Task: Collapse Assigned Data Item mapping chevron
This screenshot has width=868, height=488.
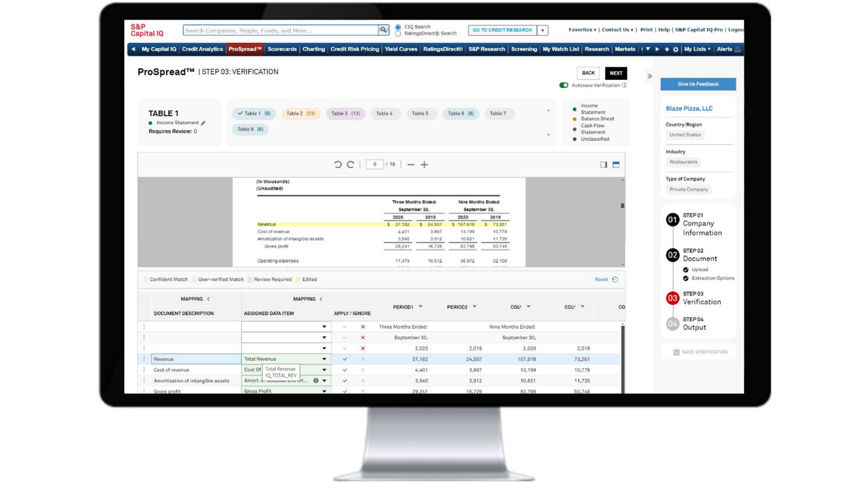Action: click(x=321, y=299)
